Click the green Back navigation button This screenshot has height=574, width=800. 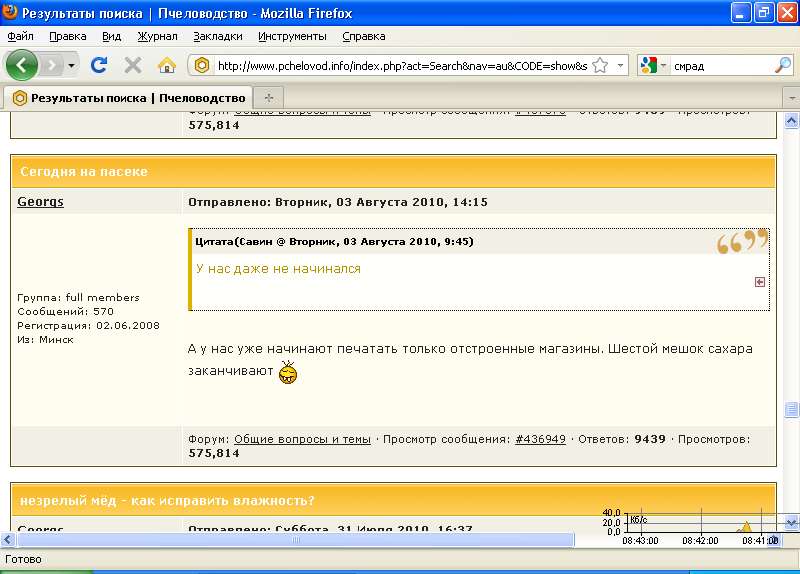coord(22,65)
